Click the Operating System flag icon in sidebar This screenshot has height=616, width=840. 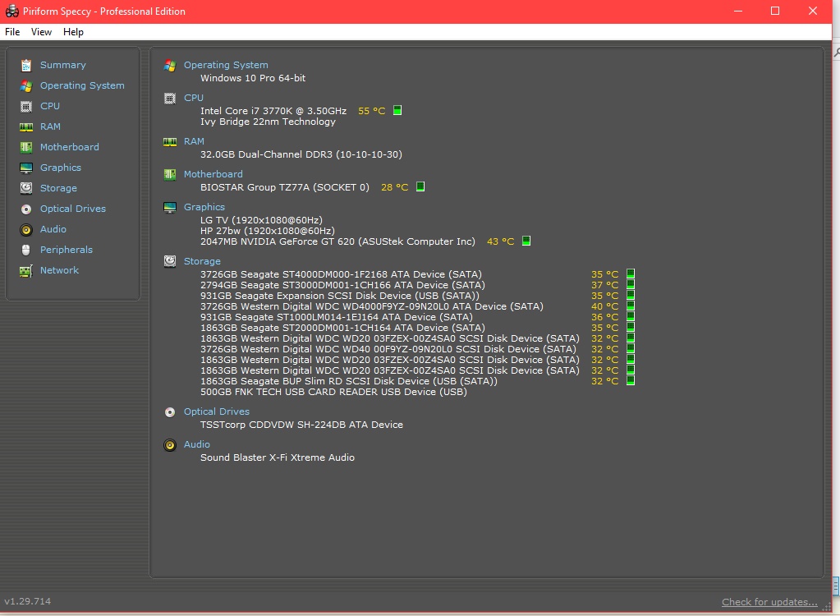25,85
